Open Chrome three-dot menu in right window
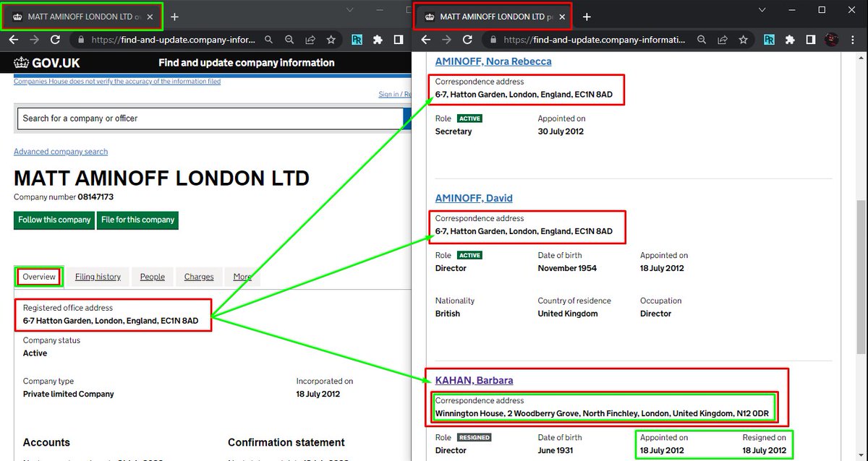The image size is (868, 461). (854, 40)
